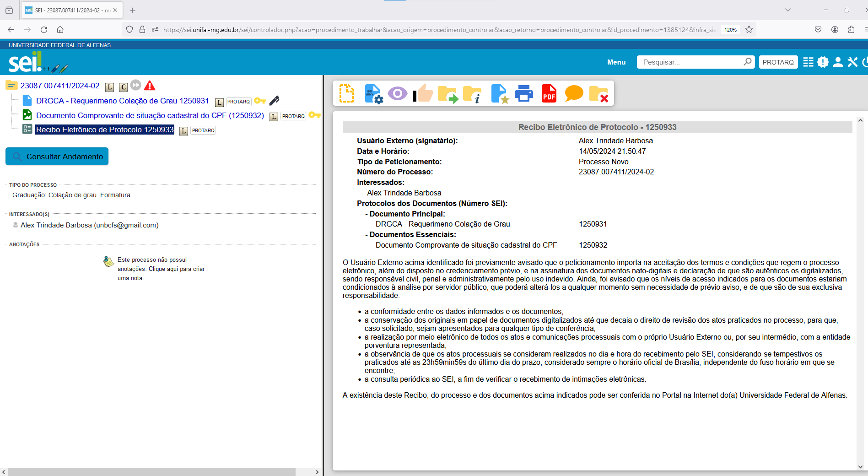Click the gray fast-forward circle icon

point(136,85)
